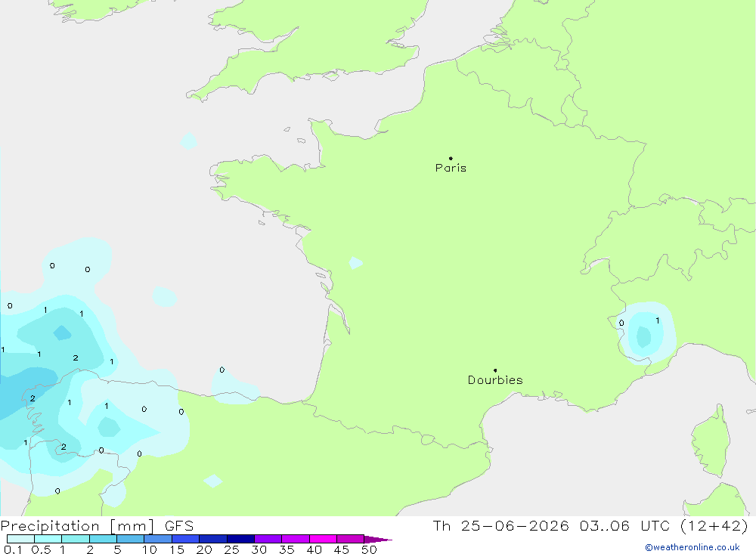756x554 pixels.
Task: Pick the 1–2 mm cyan legend swatch
Action: [76, 539]
